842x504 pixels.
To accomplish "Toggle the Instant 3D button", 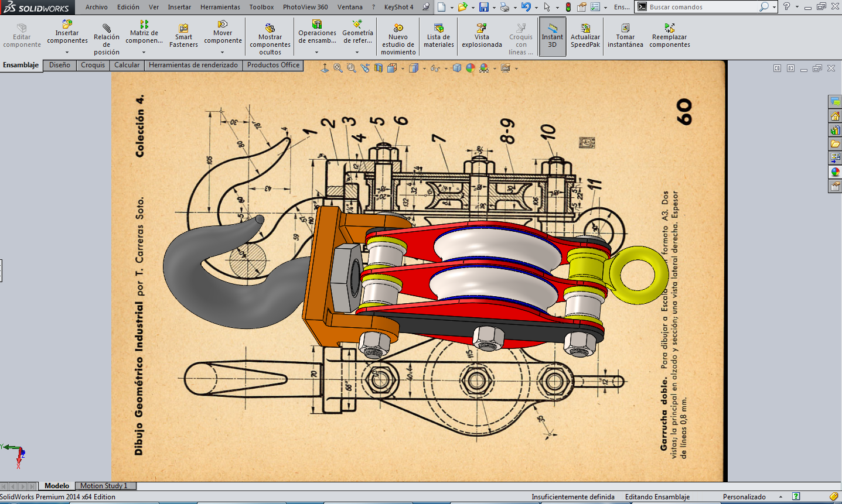I will point(552,36).
